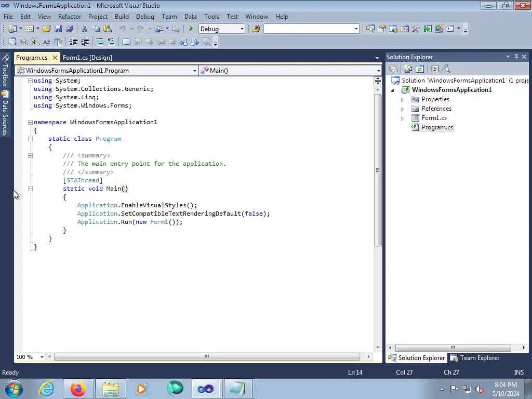Open the Refactor menu
This screenshot has height=399, width=532.
click(x=70, y=16)
